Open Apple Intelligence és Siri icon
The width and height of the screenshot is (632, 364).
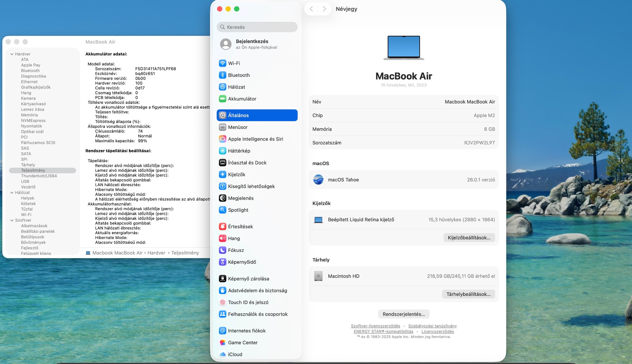[223, 139]
